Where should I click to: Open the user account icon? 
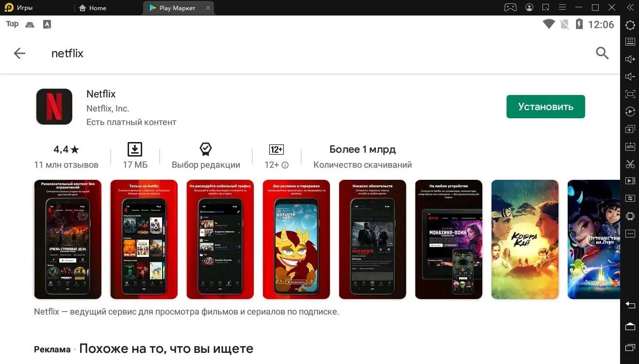coord(529,7)
